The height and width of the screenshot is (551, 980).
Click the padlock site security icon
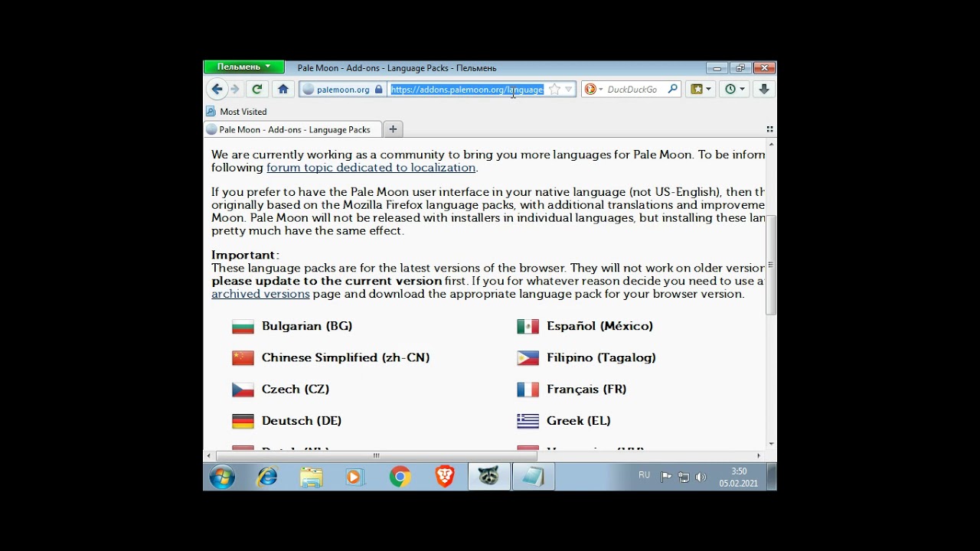tap(378, 90)
